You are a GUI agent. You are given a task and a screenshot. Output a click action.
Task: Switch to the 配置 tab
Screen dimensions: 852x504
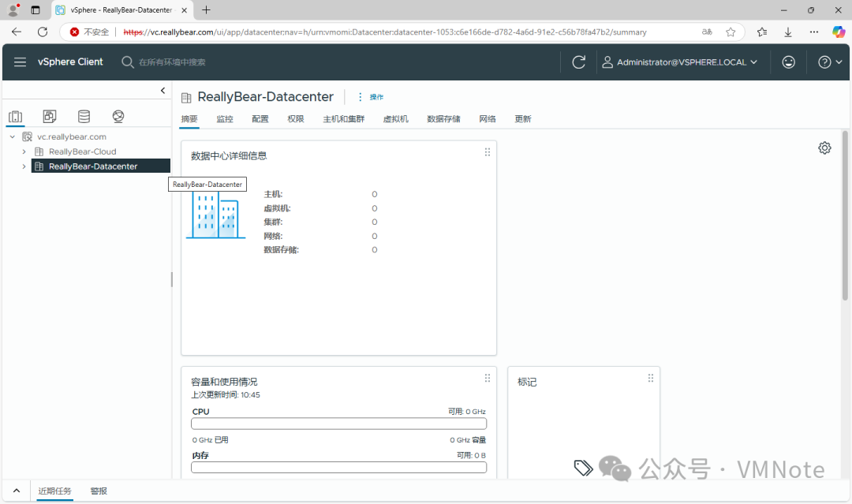coord(260,119)
